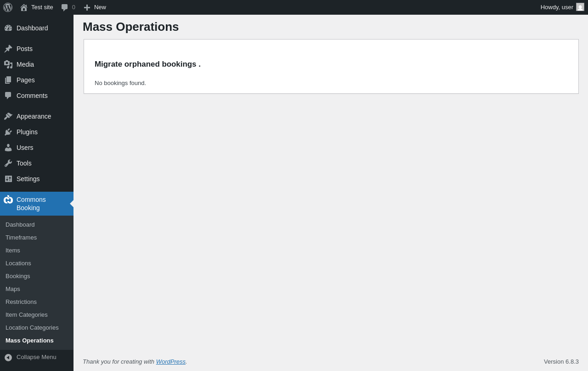Open Restrictions submenu item
Image resolution: width=588 pixels, height=371 pixels.
21,302
